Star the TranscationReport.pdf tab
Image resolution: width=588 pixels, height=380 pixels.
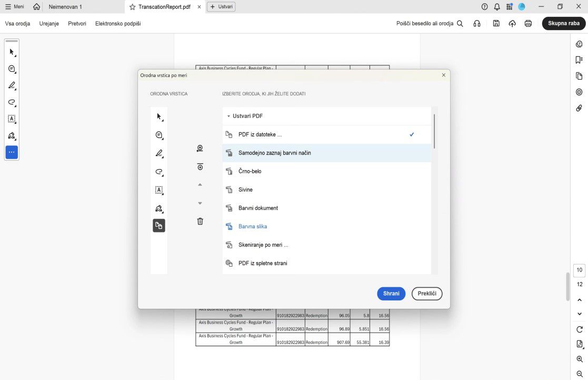[132, 7]
